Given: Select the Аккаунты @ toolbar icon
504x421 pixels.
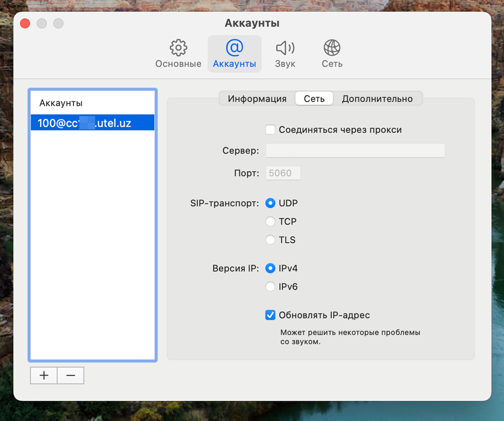Looking at the screenshot, I should pos(234,54).
